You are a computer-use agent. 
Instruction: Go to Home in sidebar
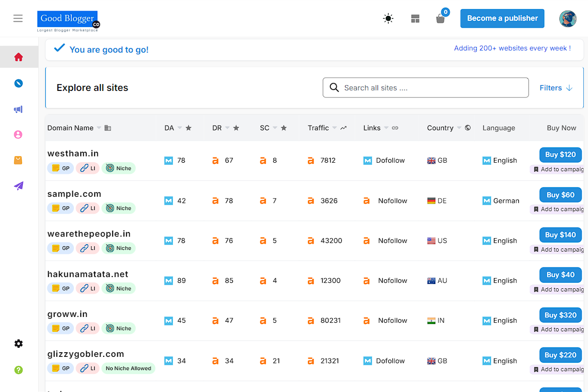[x=19, y=57]
